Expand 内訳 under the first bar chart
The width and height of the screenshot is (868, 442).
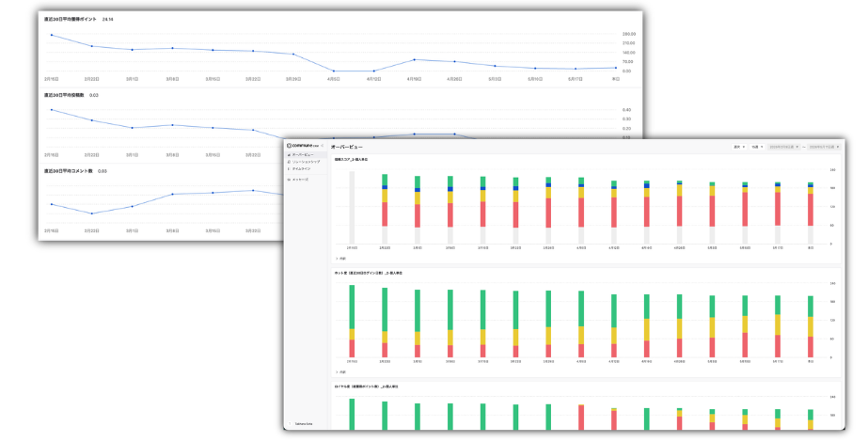pyautogui.click(x=340, y=259)
